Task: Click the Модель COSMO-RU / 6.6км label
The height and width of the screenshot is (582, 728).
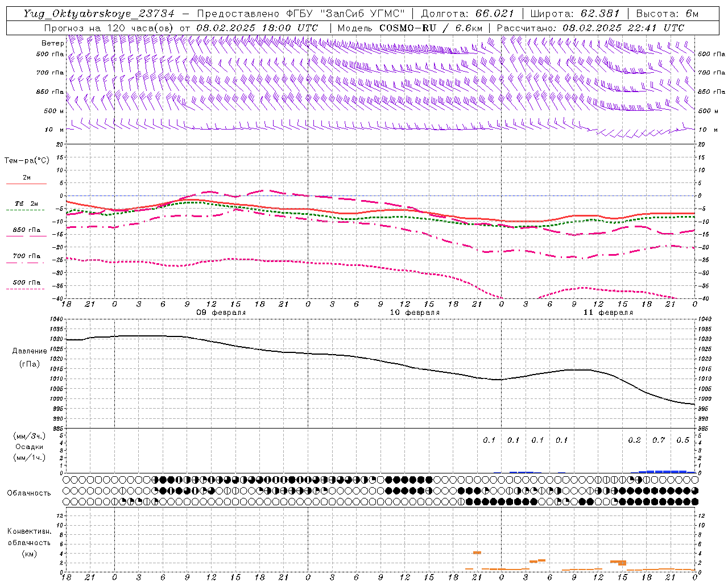Action: click(409, 28)
